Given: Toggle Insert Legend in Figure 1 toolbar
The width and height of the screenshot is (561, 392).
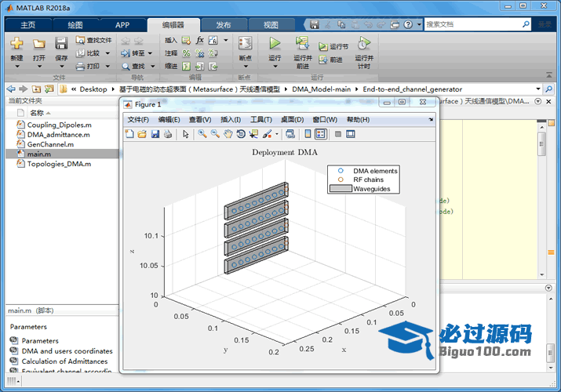Looking at the screenshot, I should point(321,134).
